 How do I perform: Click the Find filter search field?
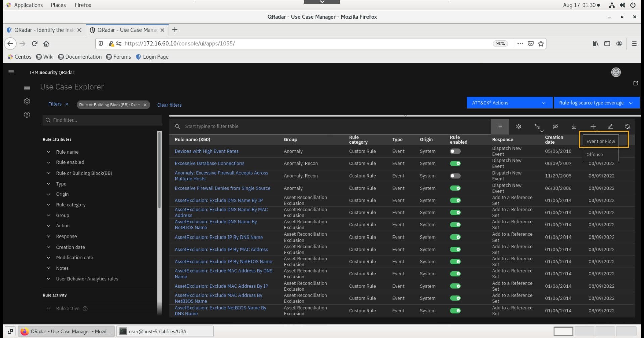point(102,120)
